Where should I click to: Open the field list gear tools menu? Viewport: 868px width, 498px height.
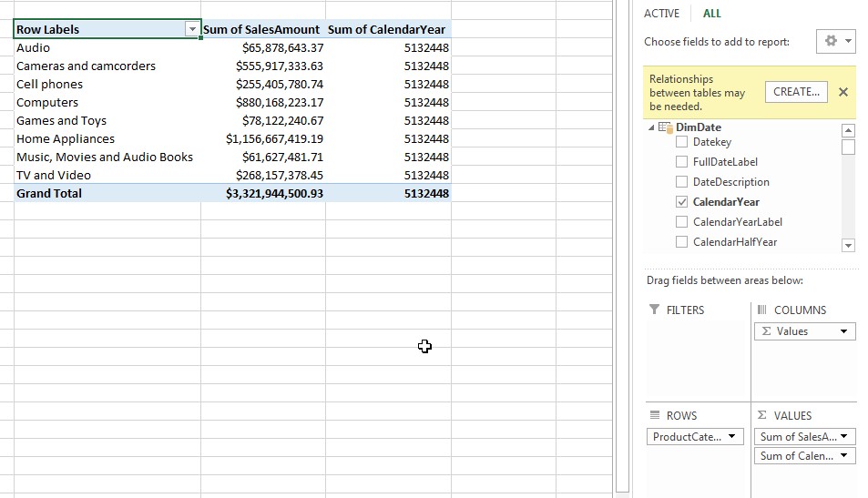pos(838,42)
